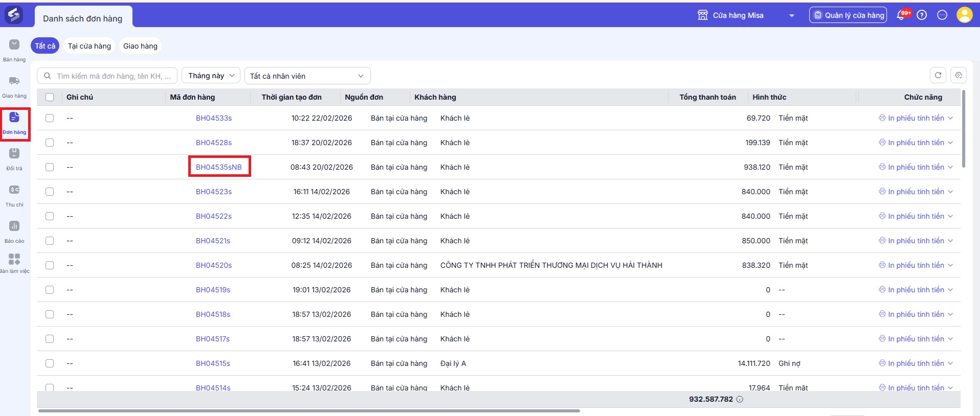Viewport: 980px width, 416px height.
Task: Click the help question mark icon
Action: pos(922,15)
